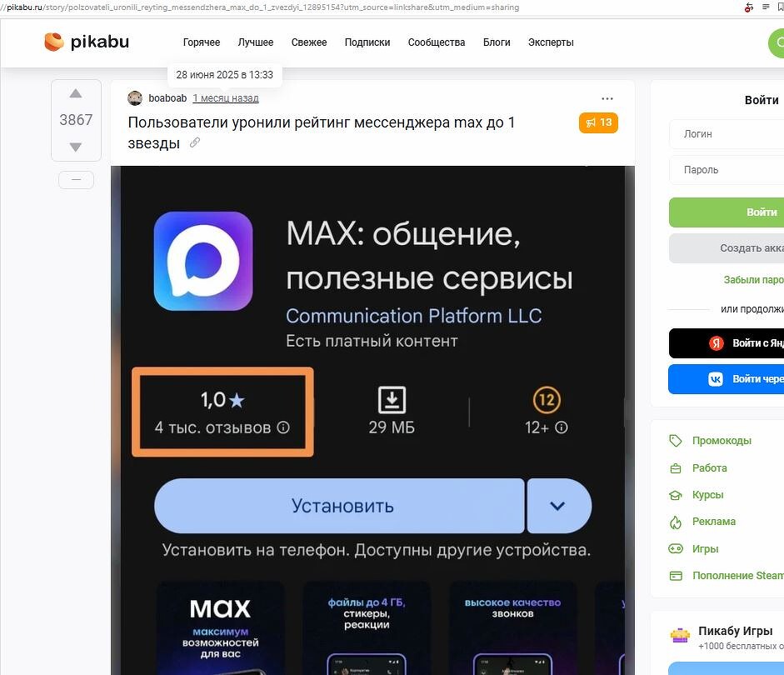Screen dimensions: 784x675
Task: Click the orange megaphone badge showing 13
Action: pos(598,122)
